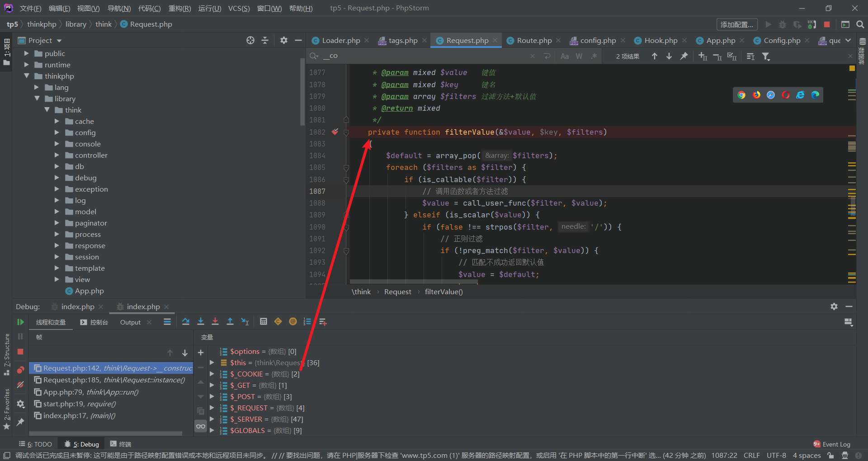Screen dimensions: 868x461
Task: Step over the current line
Action: click(x=185, y=322)
